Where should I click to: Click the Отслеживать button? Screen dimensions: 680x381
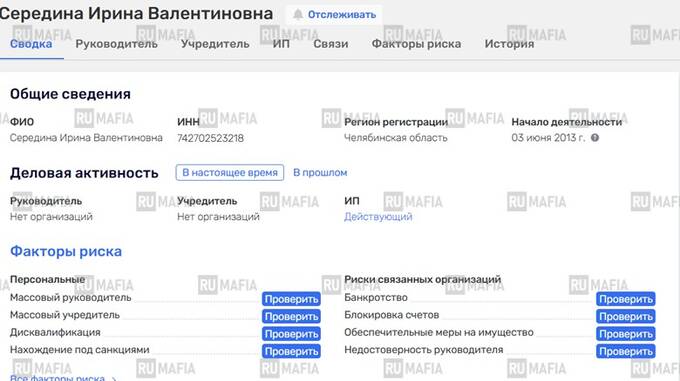click(x=334, y=14)
